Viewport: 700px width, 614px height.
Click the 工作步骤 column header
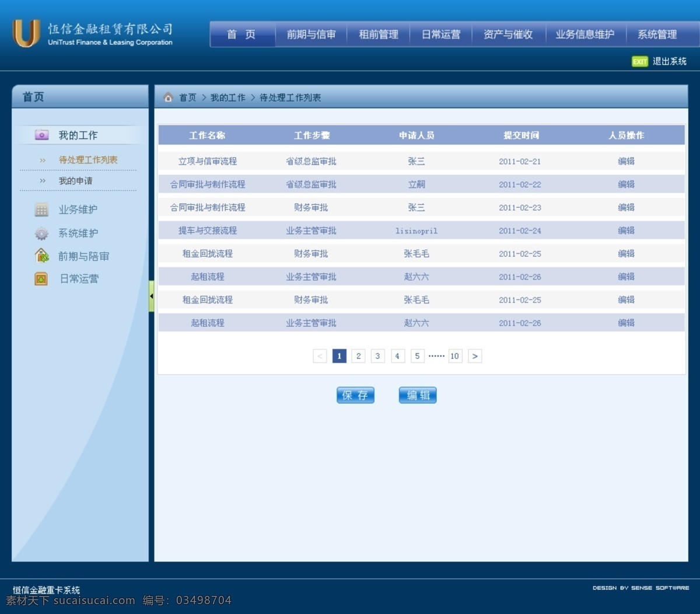click(311, 135)
